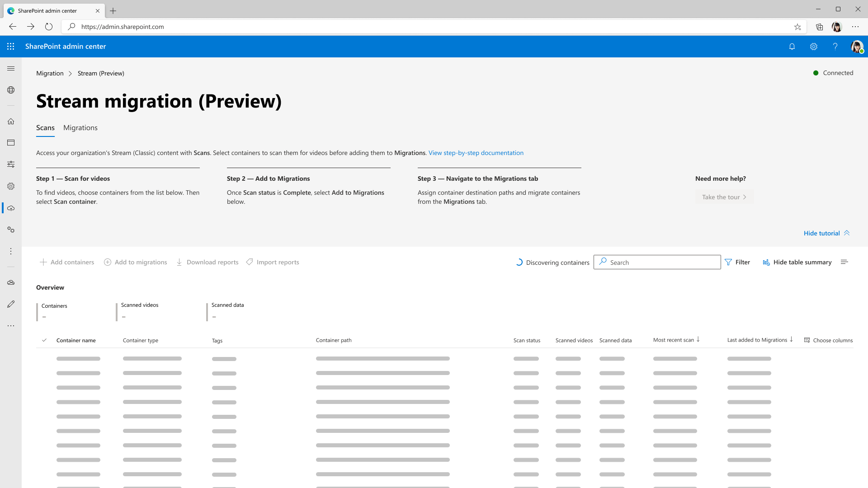Click the Hide table summary icon

pos(766,262)
